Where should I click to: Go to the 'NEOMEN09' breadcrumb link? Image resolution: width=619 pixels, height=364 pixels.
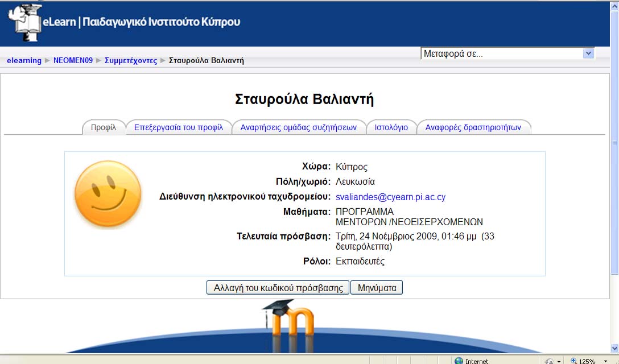click(73, 60)
